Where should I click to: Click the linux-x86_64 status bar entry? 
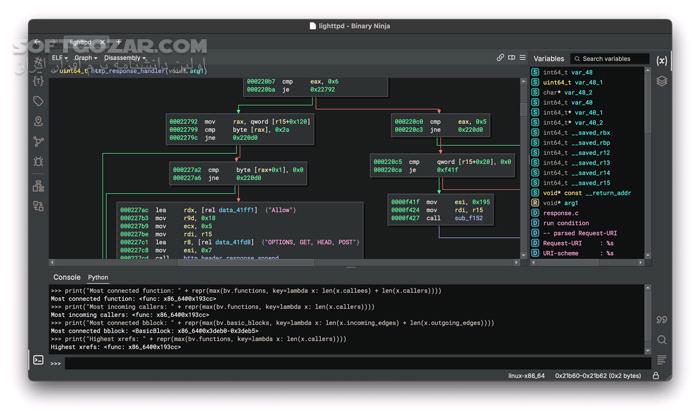pos(526,376)
